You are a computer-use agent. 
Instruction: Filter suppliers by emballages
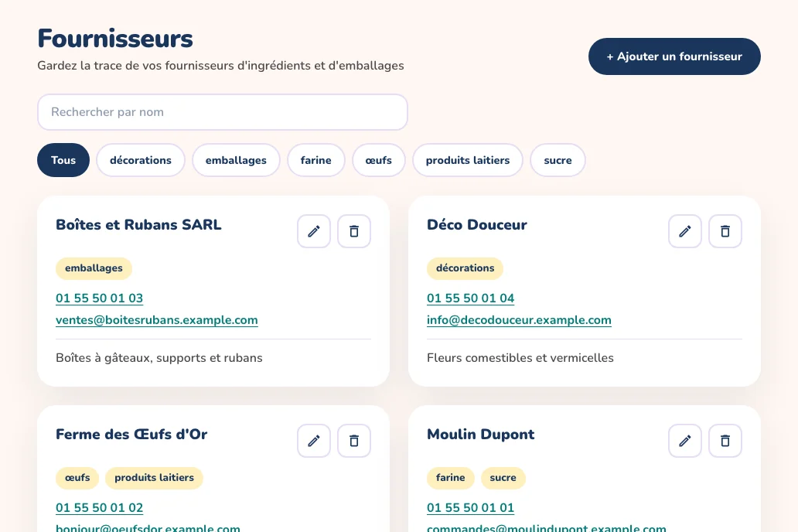(x=236, y=160)
